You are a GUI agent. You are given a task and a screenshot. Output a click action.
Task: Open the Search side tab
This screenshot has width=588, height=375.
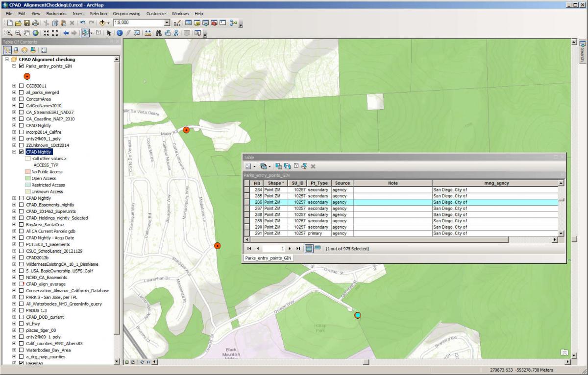click(582, 51)
